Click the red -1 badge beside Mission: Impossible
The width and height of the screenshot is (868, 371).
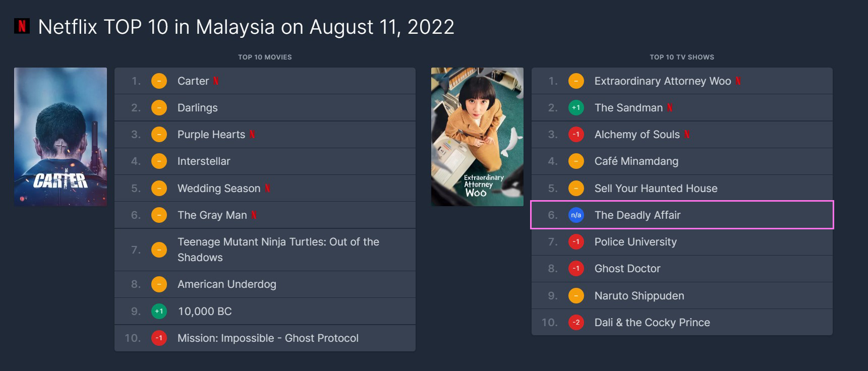(159, 338)
